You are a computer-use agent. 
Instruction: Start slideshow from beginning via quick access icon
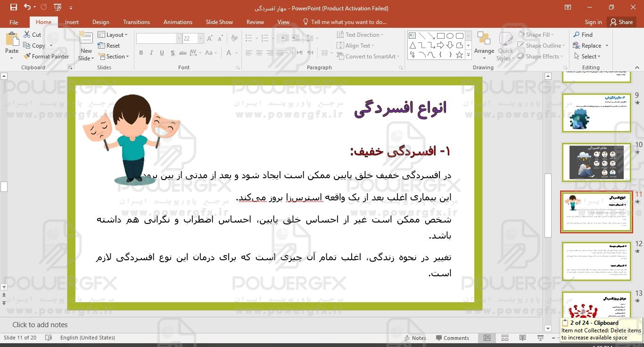(58, 7)
